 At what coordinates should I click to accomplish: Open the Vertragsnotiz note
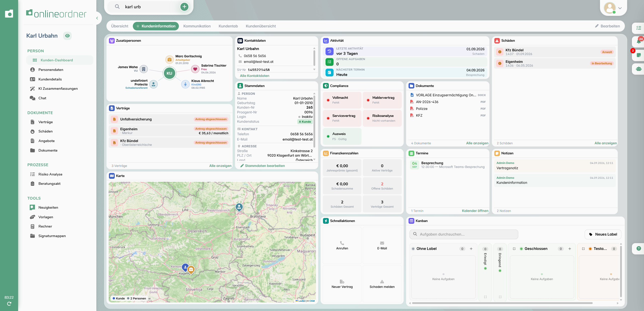[555, 165]
